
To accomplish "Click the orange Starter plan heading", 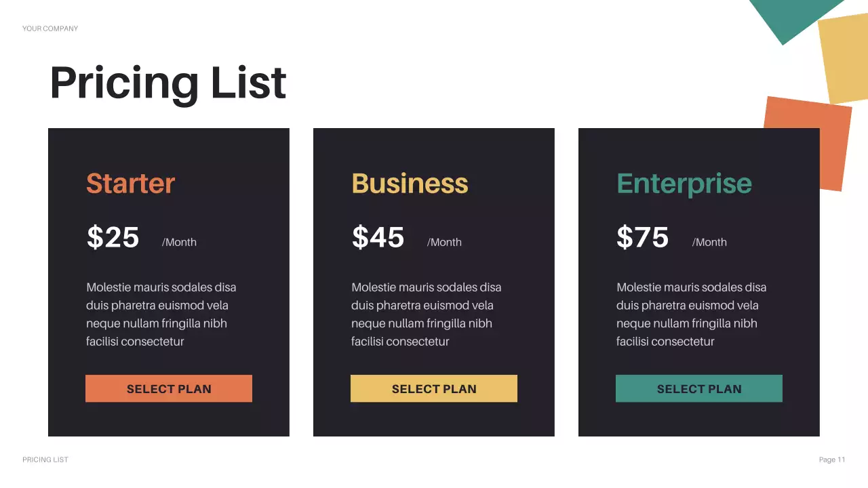I will pyautogui.click(x=130, y=184).
